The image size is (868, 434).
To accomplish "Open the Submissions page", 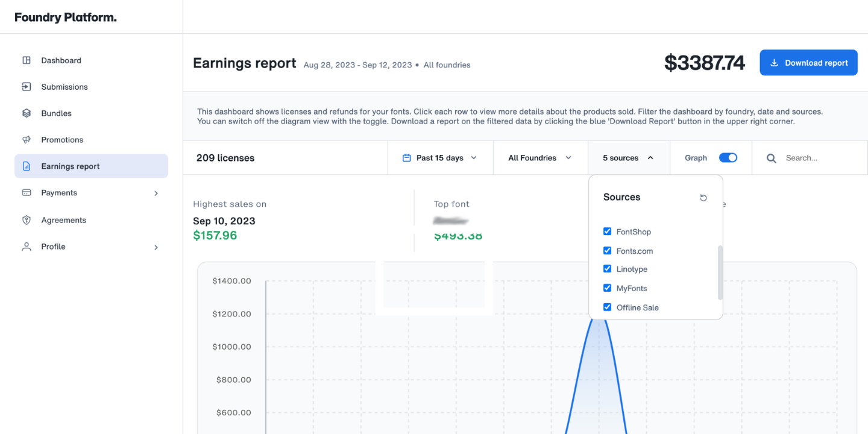I will coord(91,87).
